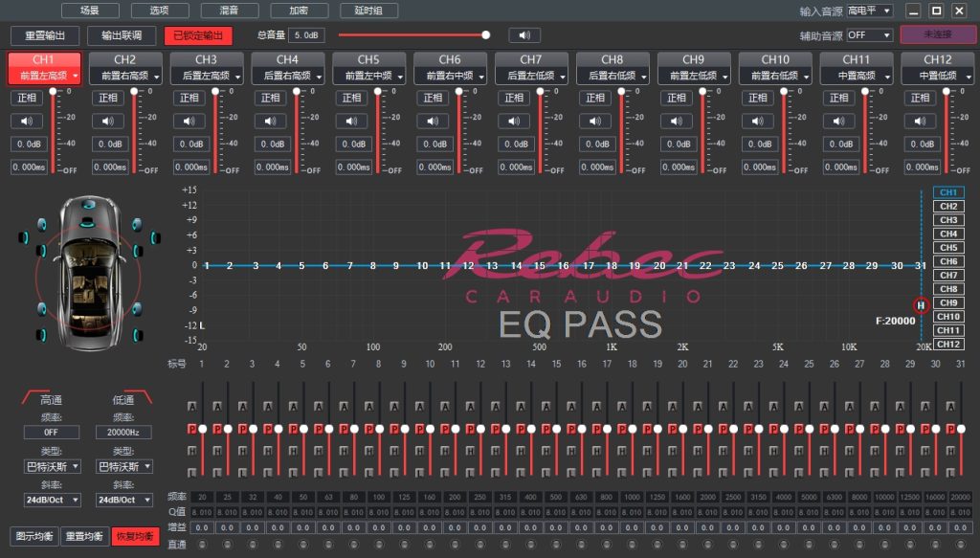Click the car speaker layout image
This screenshot has width=980, height=558.
click(x=89, y=273)
